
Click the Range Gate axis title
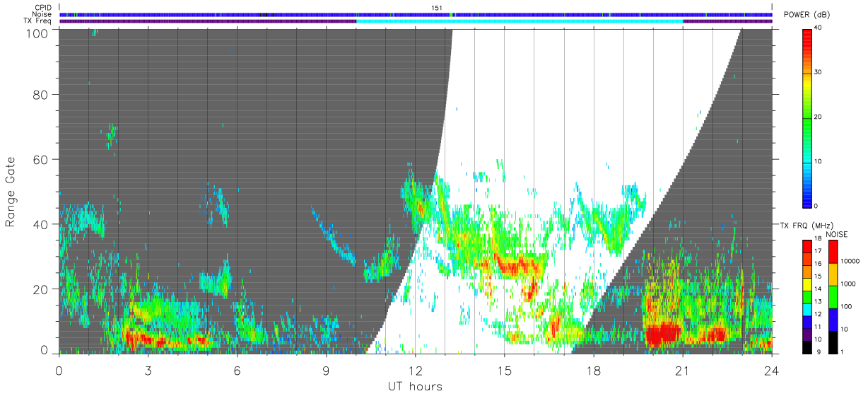click(x=11, y=192)
